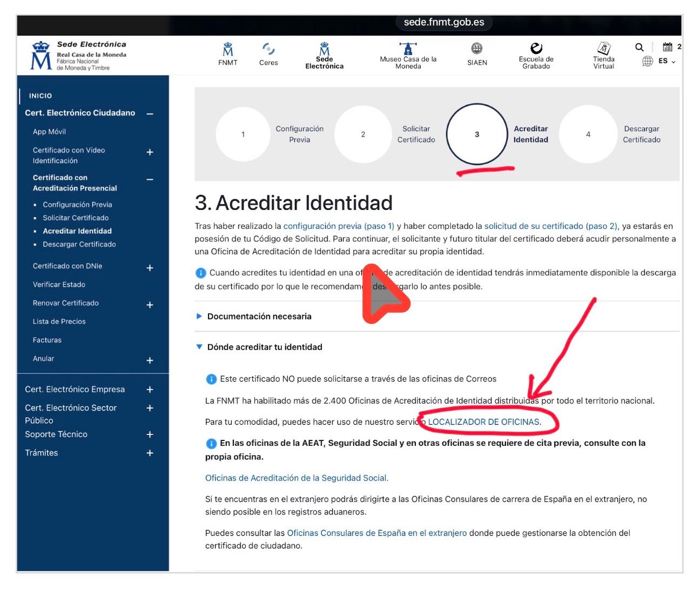Click the Museo Casa de la Moneda icon
The width and height of the screenshot is (700, 591).
pyautogui.click(x=408, y=49)
